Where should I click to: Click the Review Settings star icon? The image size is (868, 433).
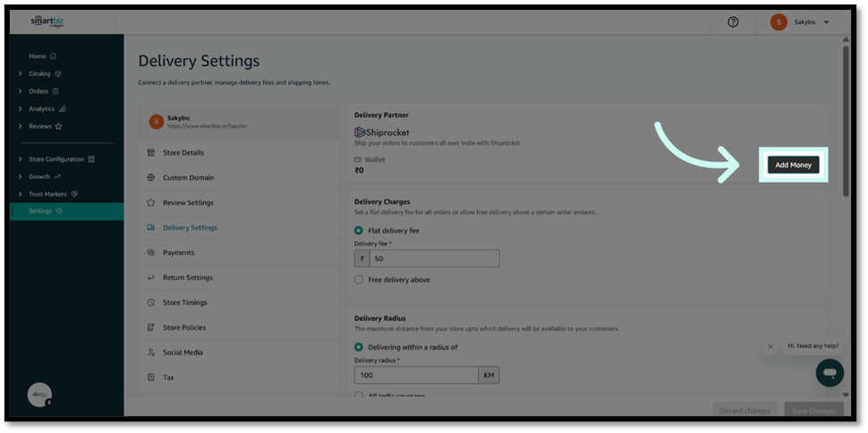[x=151, y=203]
